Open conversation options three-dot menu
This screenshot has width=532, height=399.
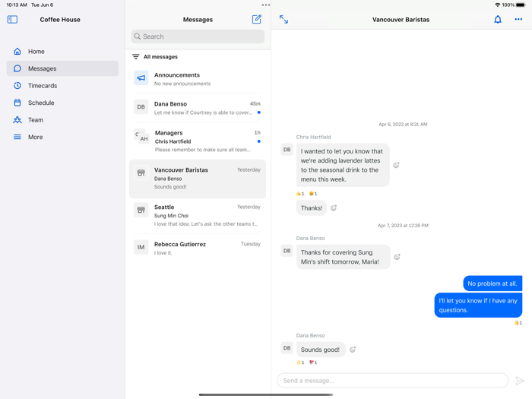click(x=518, y=19)
